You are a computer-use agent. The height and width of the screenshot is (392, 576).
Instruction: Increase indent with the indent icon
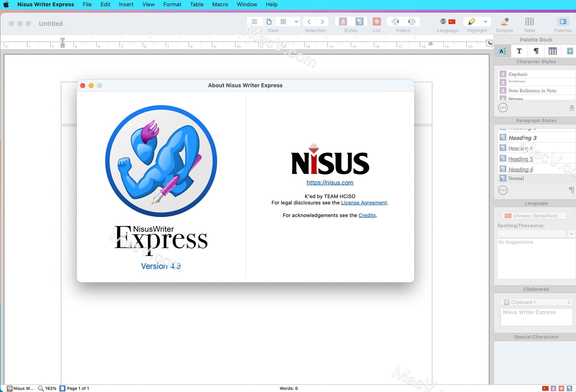pos(412,22)
